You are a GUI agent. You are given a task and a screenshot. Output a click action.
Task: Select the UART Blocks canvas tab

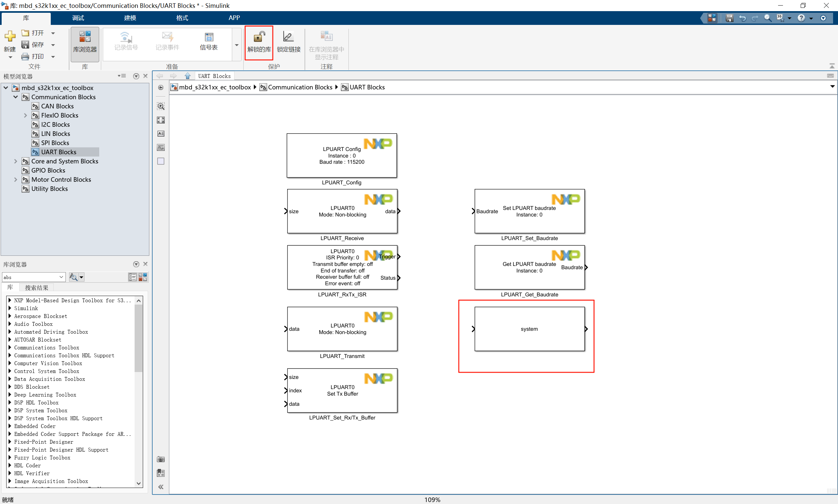(214, 76)
